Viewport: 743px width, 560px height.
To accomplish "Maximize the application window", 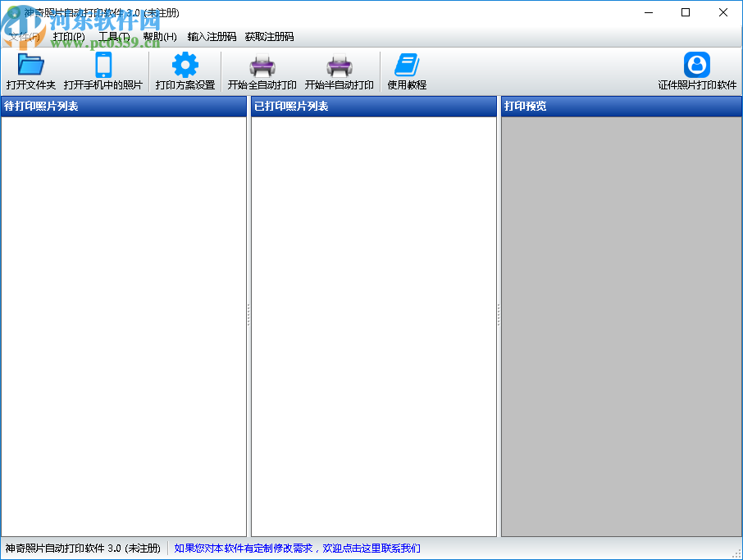I will (x=686, y=13).
